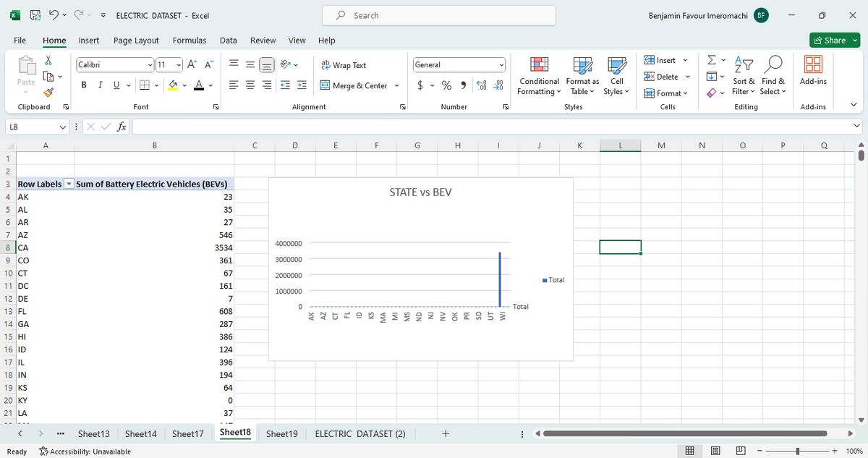Adjust the zoom slider

click(796, 451)
